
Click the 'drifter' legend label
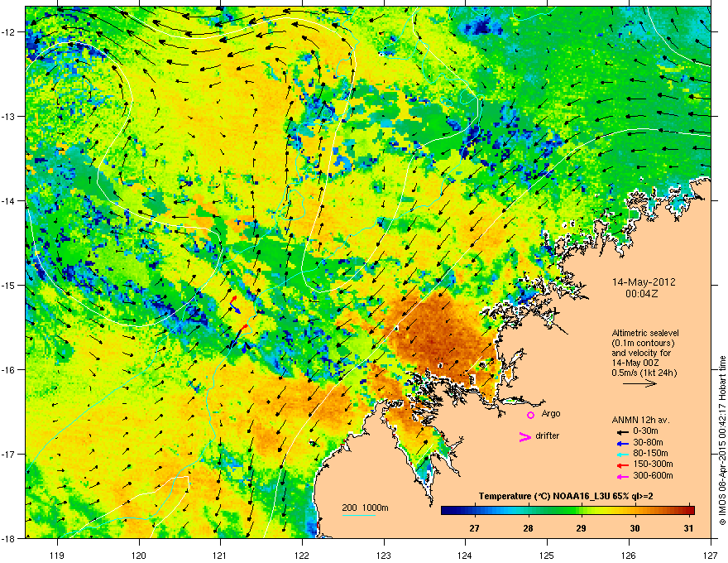pos(548,435)
